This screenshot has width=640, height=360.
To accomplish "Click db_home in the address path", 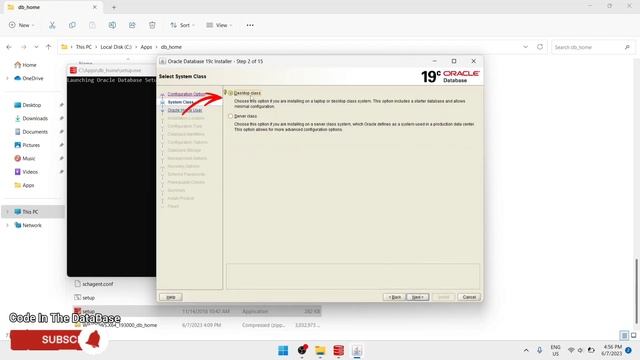I will click(171, 47).
